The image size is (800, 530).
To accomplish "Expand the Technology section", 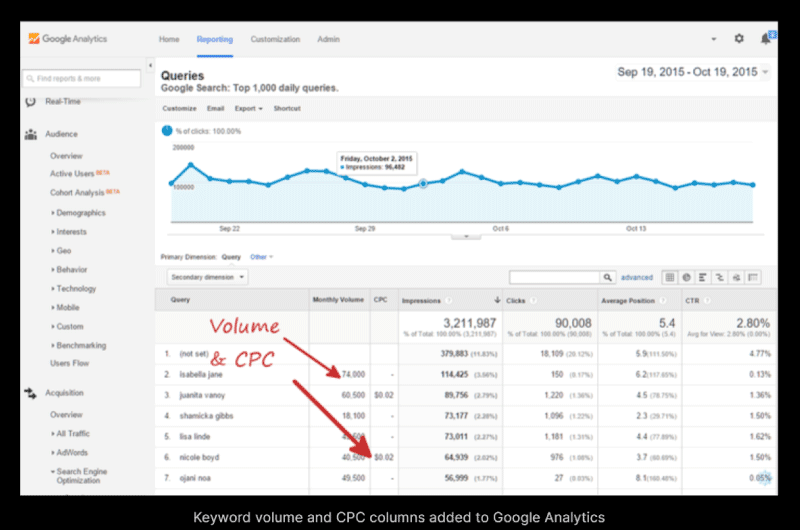I will coord(73,288).
